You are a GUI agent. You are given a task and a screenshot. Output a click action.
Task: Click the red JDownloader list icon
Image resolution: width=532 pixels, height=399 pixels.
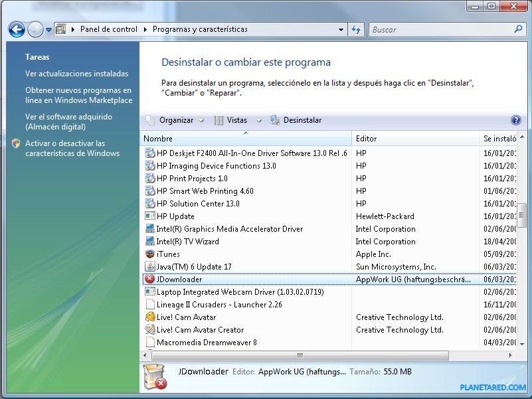click(150, 279)
